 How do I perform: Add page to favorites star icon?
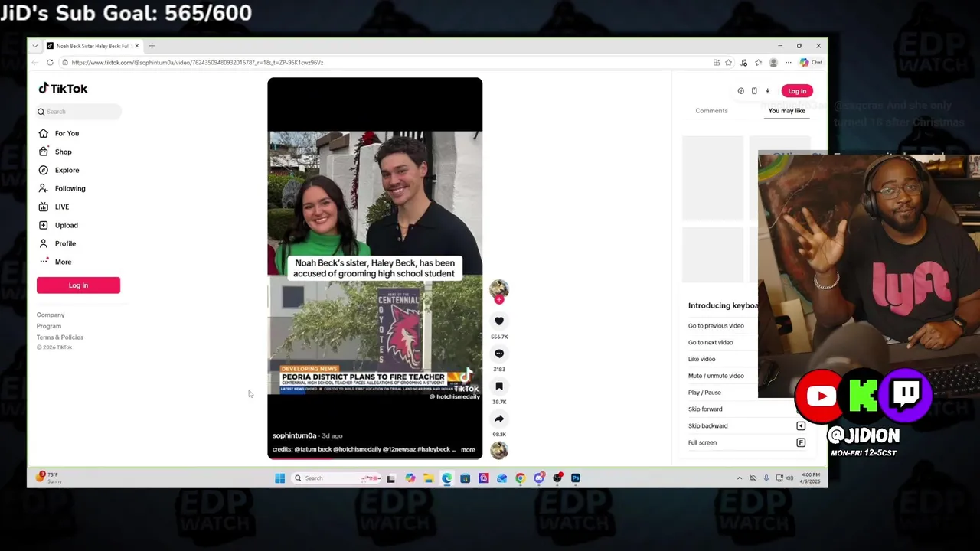tap(728, 63)
